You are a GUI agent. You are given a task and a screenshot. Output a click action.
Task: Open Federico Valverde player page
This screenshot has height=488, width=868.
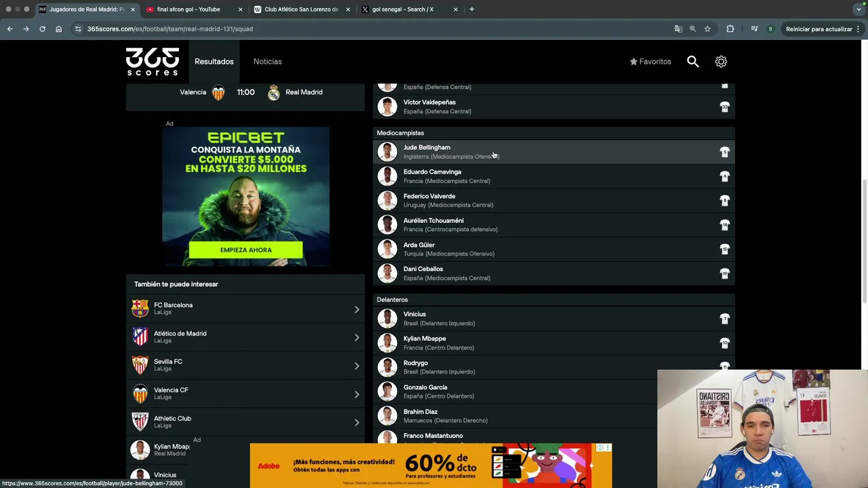point(555,201)
